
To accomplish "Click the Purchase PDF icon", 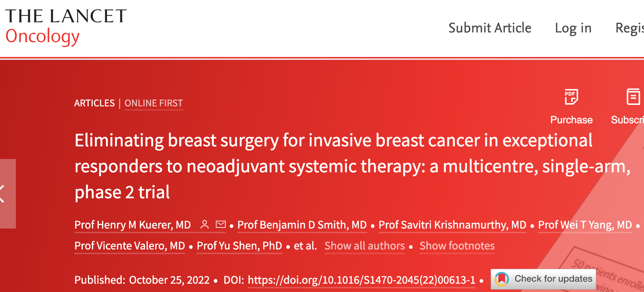I will point(571,97).
